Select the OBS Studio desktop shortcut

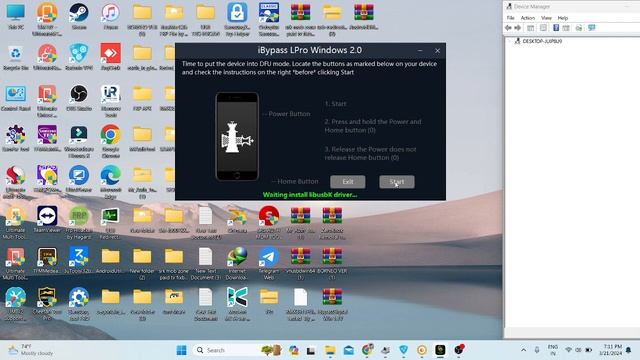(79, 98)
